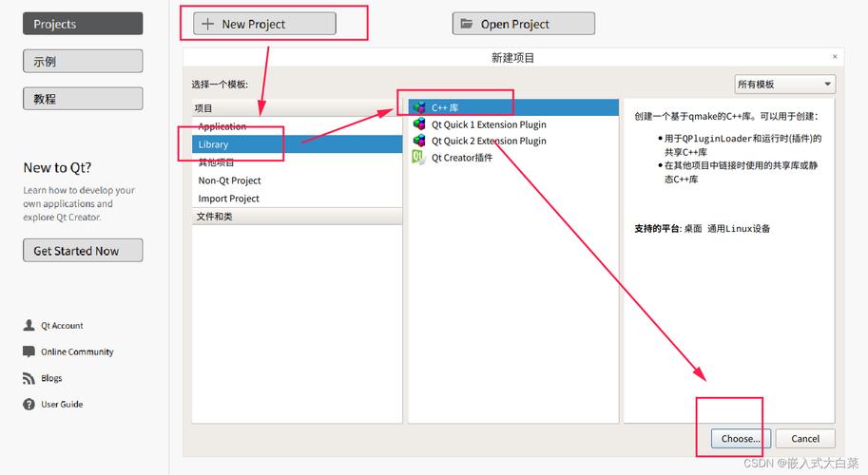The image size is (868, 475).
Task: Click the Choose... button
Action: pos(741,439)
